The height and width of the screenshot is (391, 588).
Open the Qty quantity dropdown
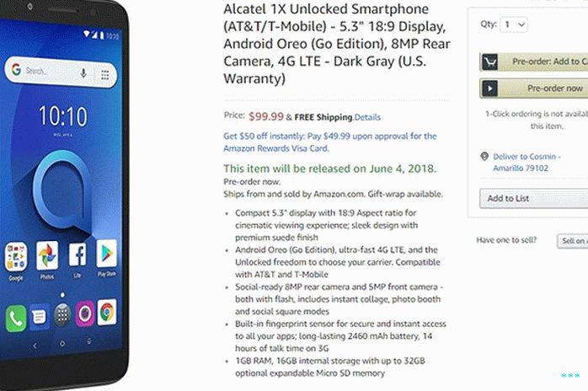coord(514,24)
